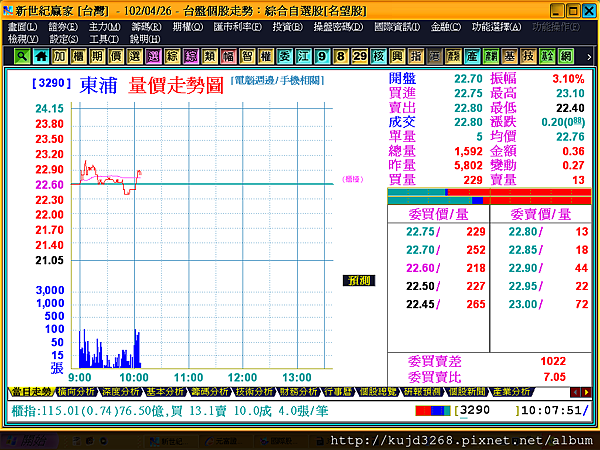Click the home icon in toolbar
The width and height of the screenshot is (600, 450).
point(41,56)
